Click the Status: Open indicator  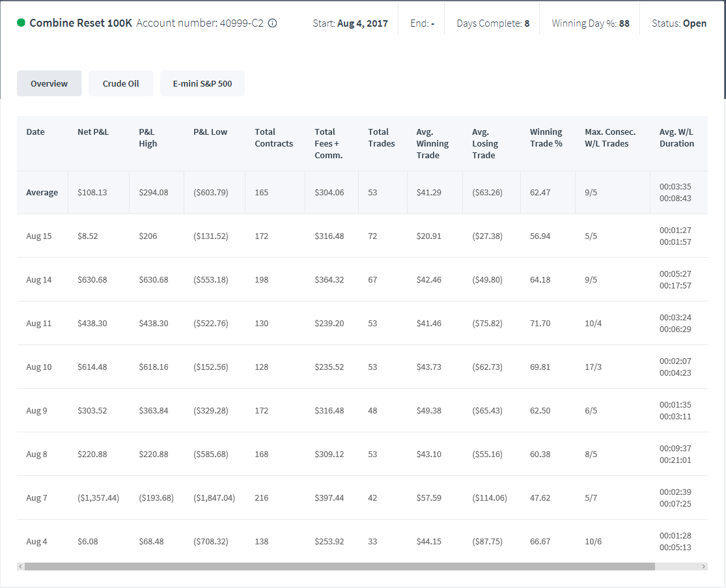pyautogui.click(x=678, y=23)
